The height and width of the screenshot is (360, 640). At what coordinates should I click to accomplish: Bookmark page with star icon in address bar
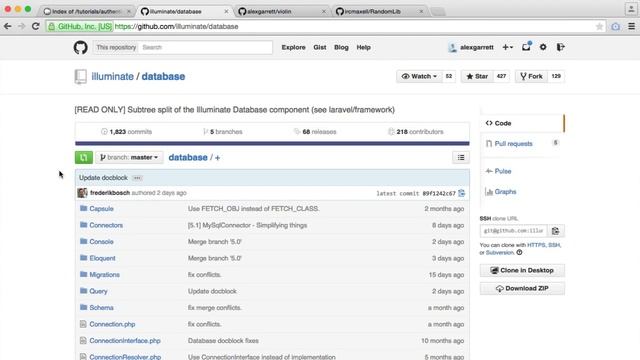(x=599, y=27)
